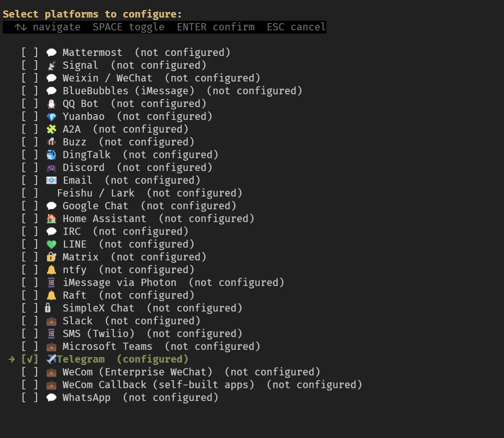Click the 'BlueBubbles (iMessage)' label

[x=129, y=91]
